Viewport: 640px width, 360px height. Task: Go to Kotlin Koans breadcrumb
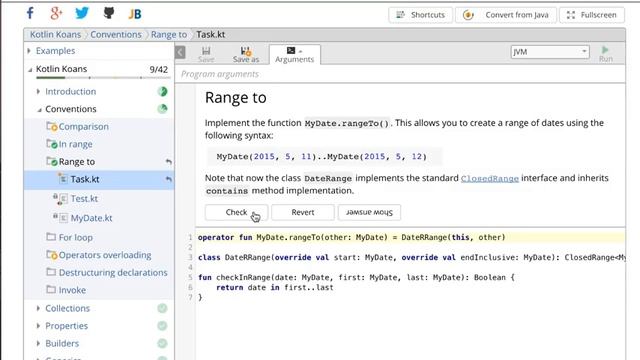point(55,35)
